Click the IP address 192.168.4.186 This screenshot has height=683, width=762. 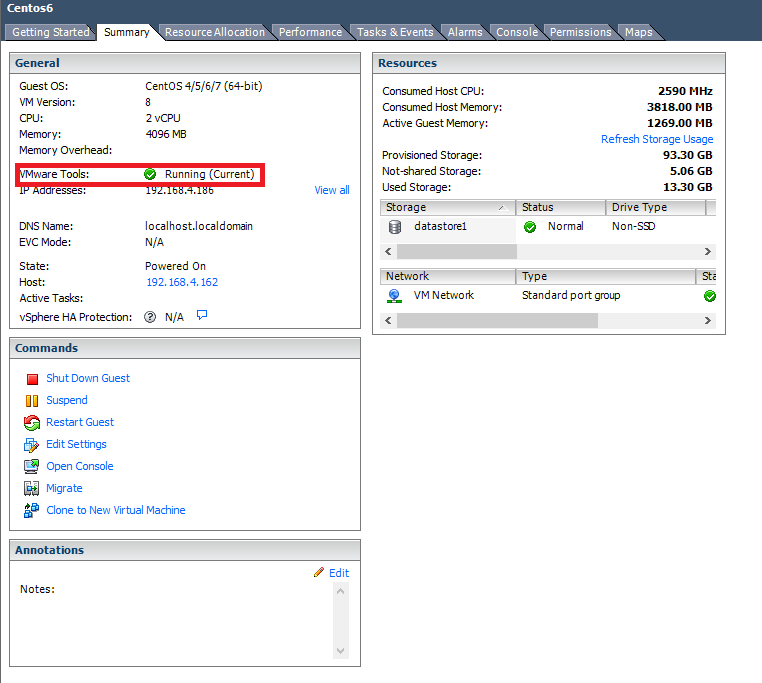(x=179, y=191)
